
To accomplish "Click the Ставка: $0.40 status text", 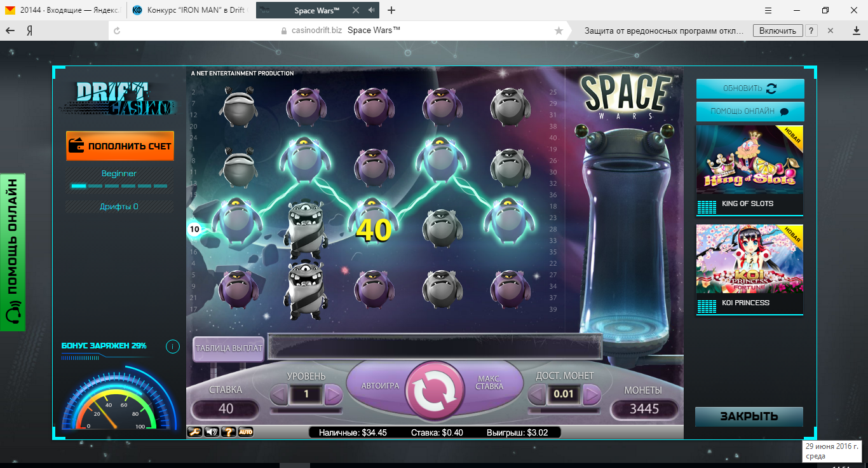I will point(437,432).
